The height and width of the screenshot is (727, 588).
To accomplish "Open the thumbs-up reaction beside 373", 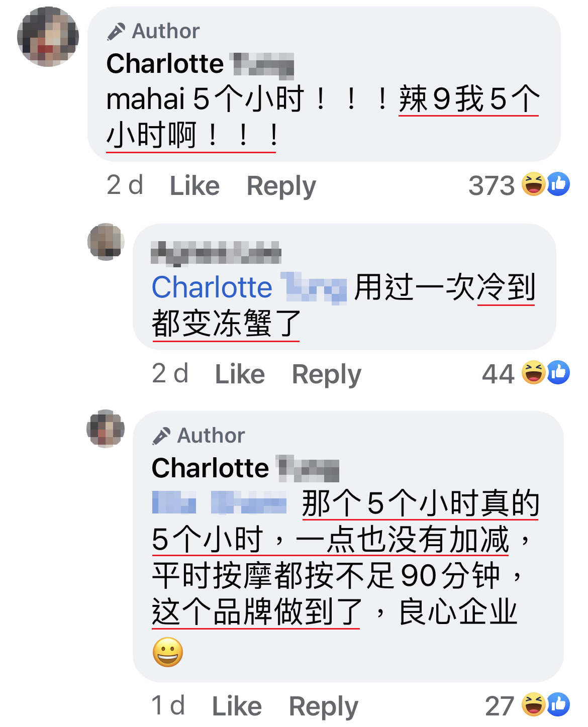I will coord(558,184).
